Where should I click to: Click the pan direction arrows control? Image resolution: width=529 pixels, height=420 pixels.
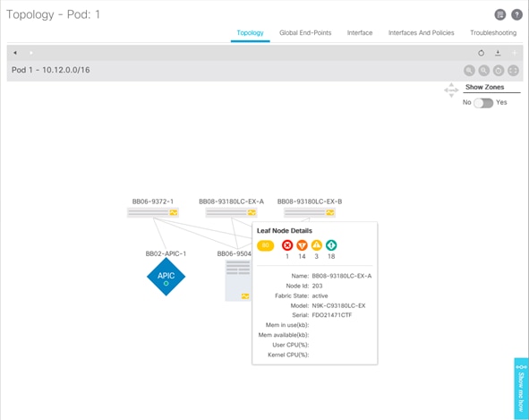click(451, 90)
